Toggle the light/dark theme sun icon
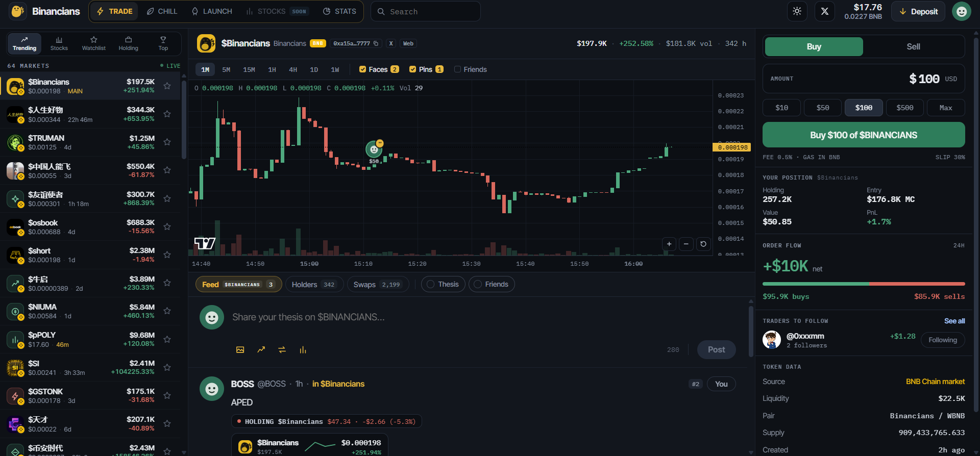980x456 pixels. point(797,11)
